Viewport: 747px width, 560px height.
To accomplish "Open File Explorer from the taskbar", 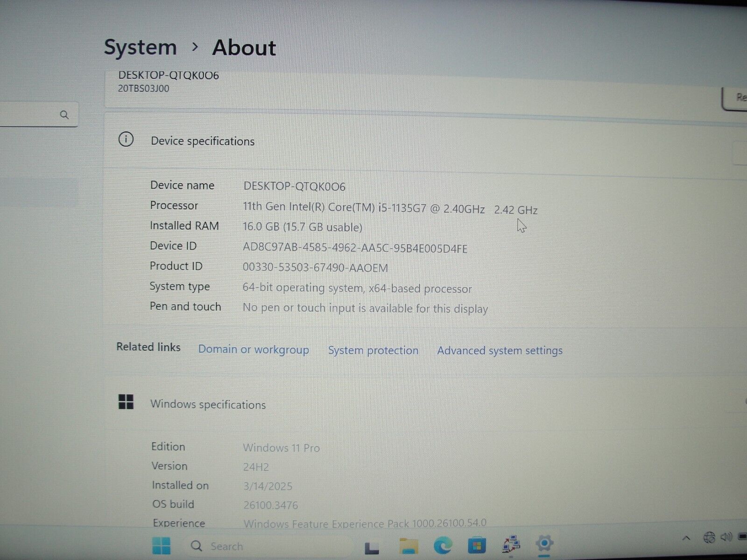I will pyautogui.click(x=409, y=545).
